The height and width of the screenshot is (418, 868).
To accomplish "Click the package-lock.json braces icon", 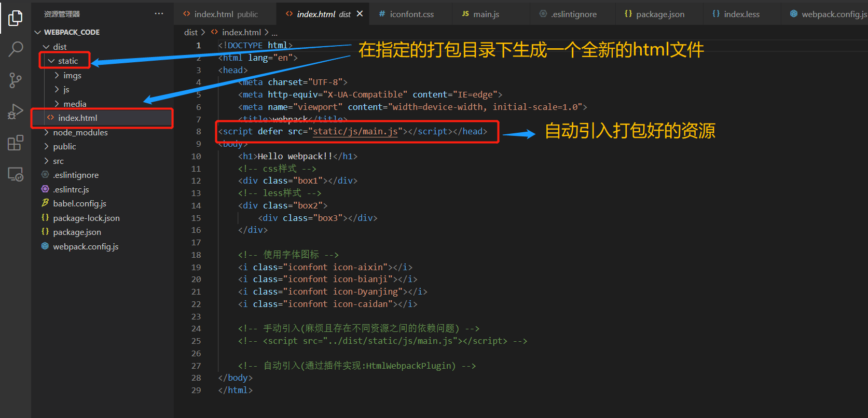I will [45, 218].
